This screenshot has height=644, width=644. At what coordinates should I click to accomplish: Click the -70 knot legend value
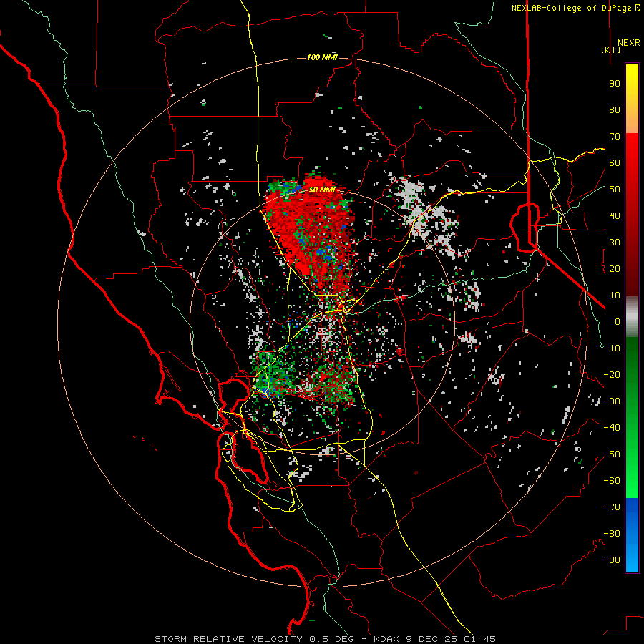pyautogui.click(x=612, y=507)
